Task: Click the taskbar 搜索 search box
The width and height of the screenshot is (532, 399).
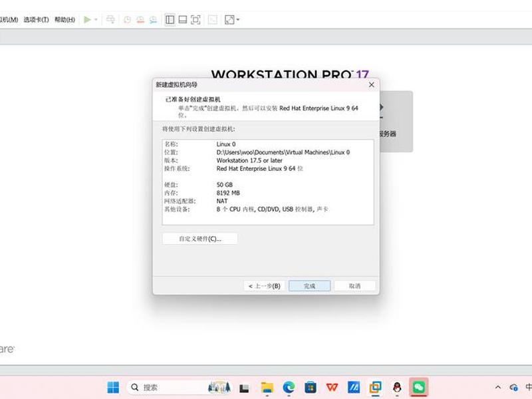Action: [178, 387]
